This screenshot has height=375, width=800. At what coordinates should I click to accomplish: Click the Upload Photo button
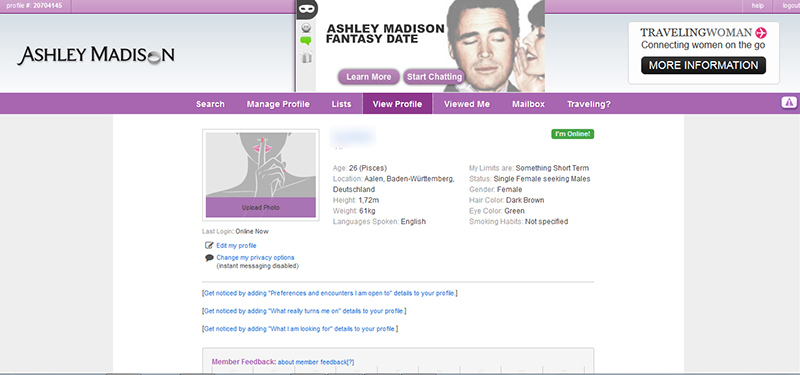(261, 208)
